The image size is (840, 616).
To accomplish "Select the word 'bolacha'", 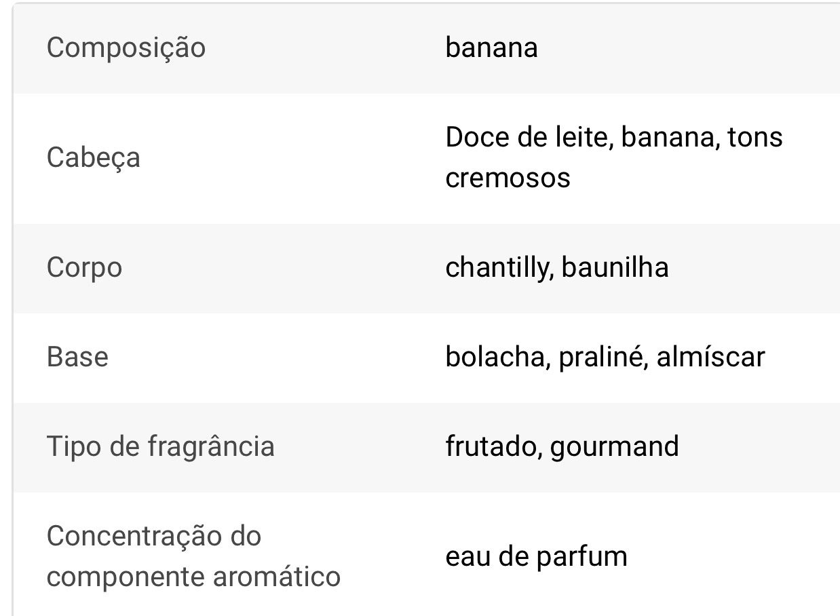I will [x=496, y=357].
